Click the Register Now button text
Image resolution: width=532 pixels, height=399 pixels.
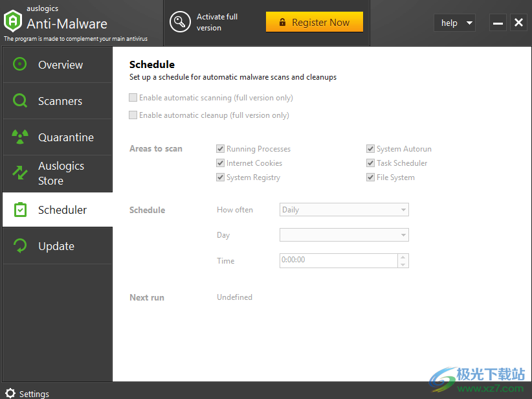point(320,23)
